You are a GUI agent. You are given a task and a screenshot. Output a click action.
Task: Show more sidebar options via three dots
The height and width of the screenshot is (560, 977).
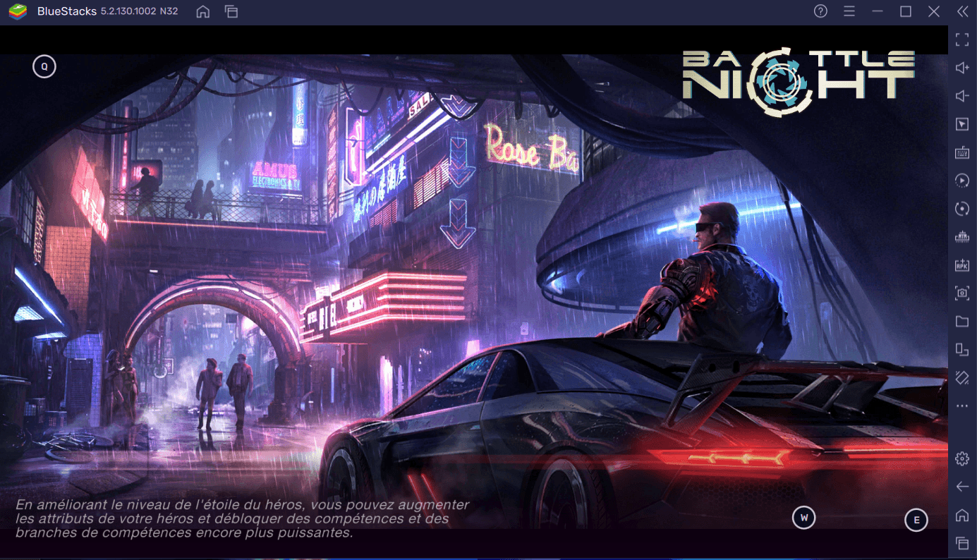tap(962, 406)
